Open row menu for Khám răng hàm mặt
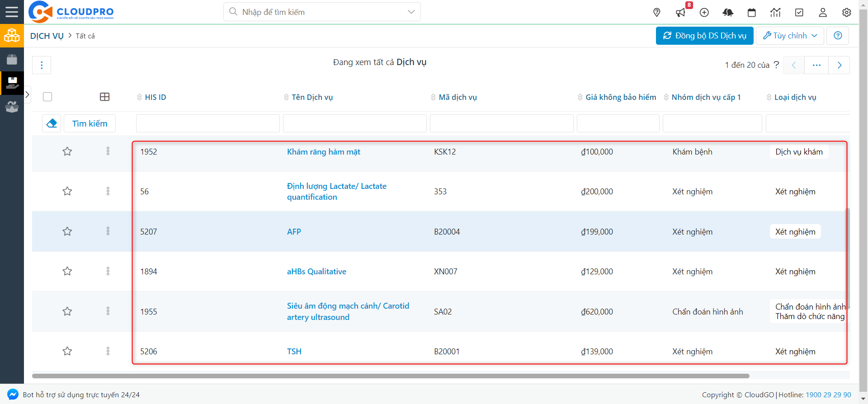This screenshot has height=404, width=868. click(108, 151)
